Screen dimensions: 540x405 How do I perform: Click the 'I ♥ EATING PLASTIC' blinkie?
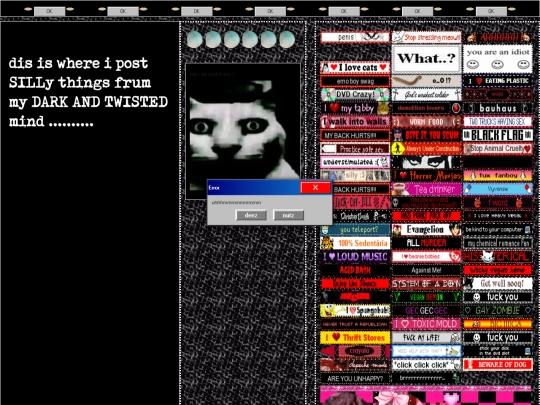coord(498,81)
